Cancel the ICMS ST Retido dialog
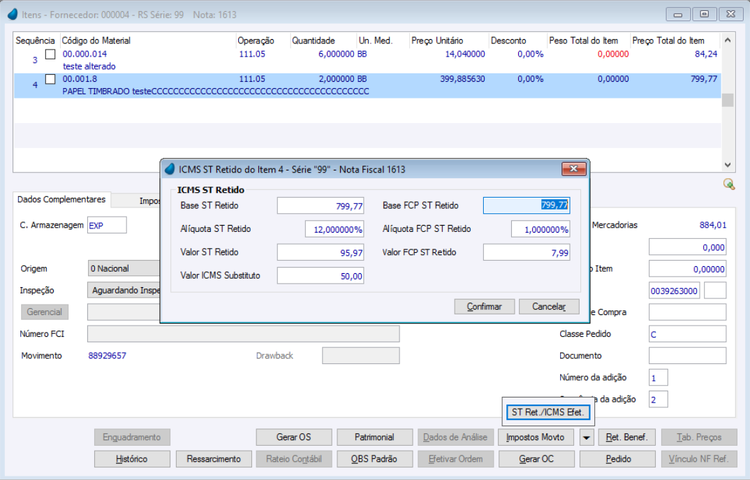 (549, 306)
